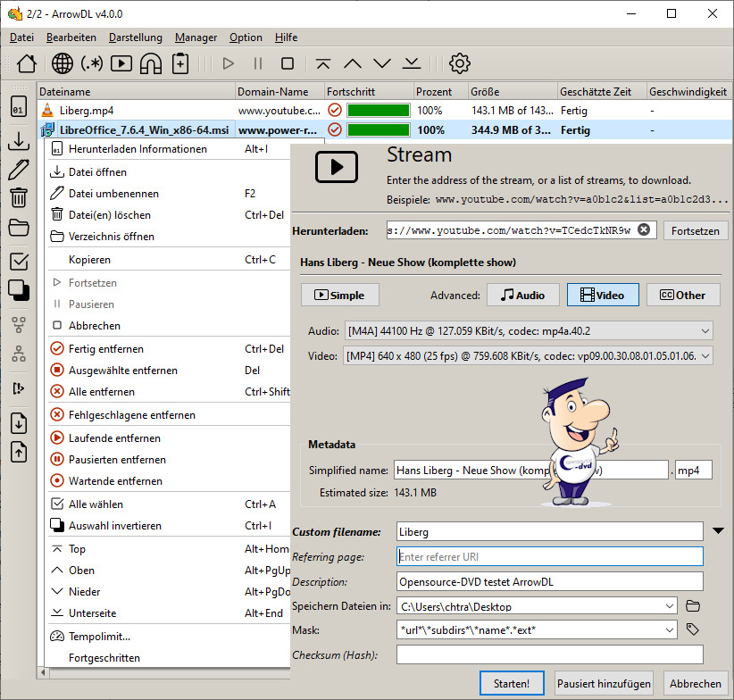Open settings via the gear icon

[x=459, y=63]
